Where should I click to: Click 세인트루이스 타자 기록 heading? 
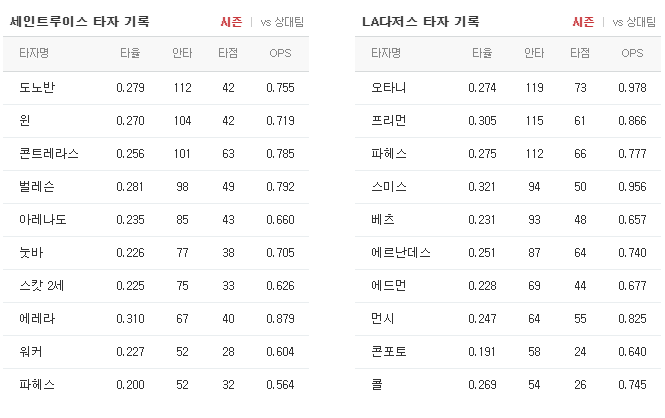click(x=80, y=22)
